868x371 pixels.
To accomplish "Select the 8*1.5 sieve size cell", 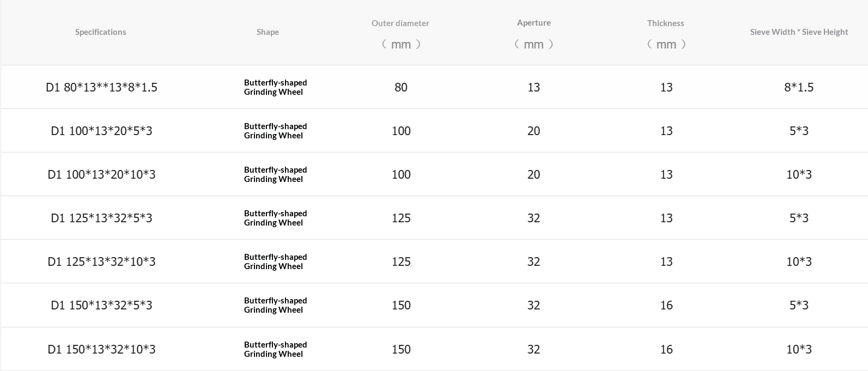I will [x=799, y=87].
